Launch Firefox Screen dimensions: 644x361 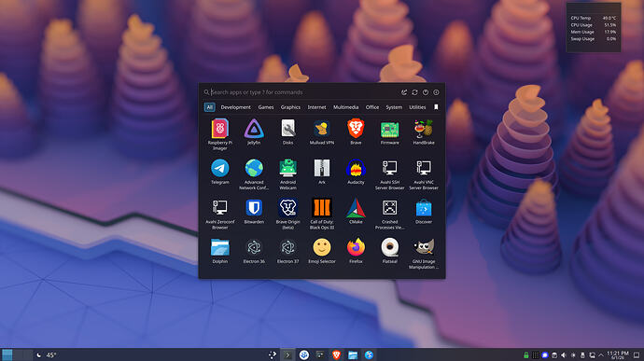pos(356,251)
